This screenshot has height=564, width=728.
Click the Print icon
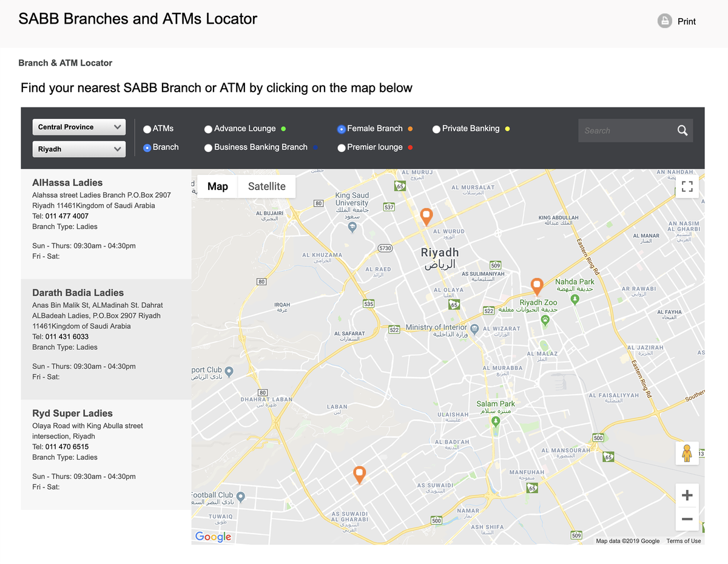(665, 21)
